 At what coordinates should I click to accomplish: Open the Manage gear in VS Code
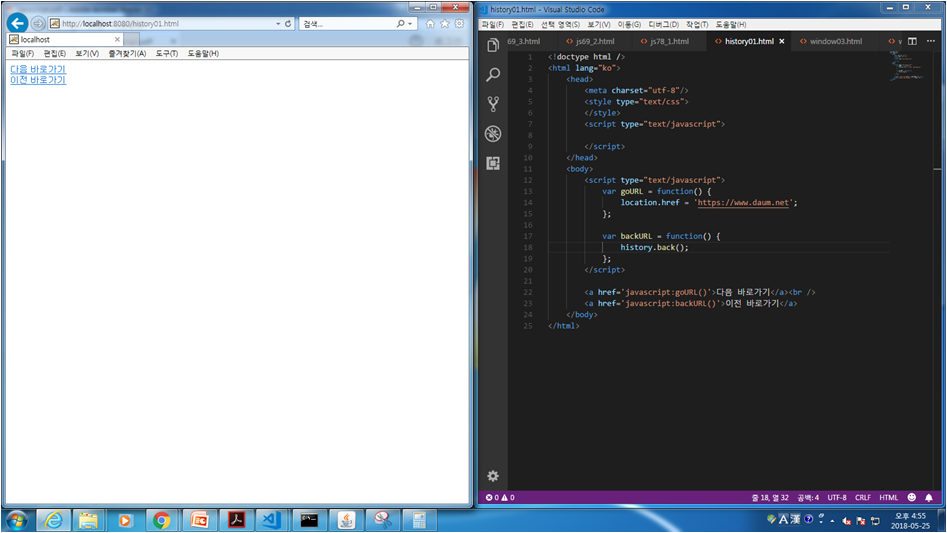tap(493, 476)
